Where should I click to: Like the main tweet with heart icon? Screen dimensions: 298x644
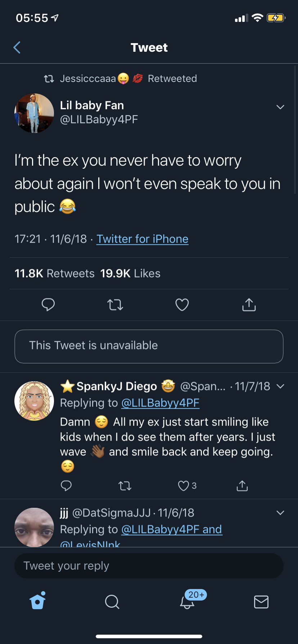point(182,305)
